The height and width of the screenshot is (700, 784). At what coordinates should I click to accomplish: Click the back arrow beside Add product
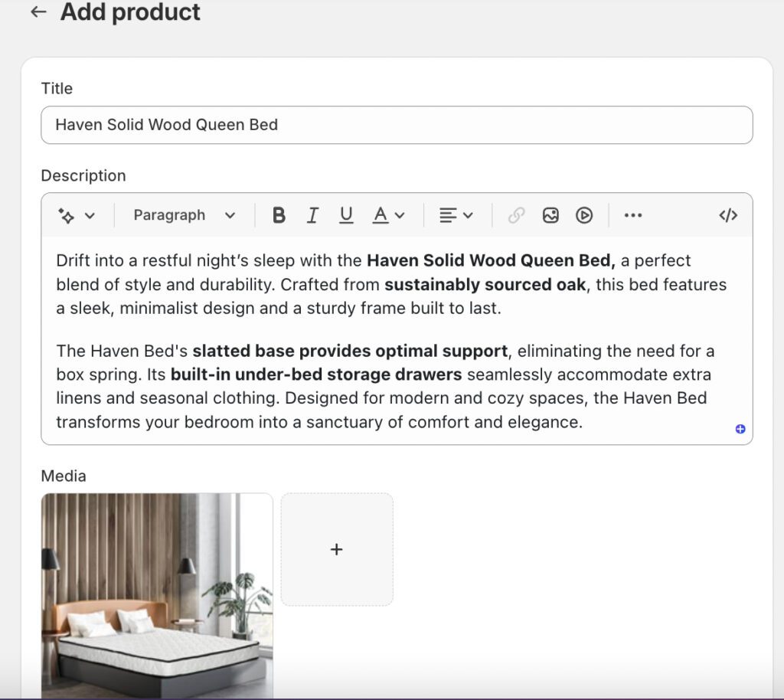click(38, 12)
